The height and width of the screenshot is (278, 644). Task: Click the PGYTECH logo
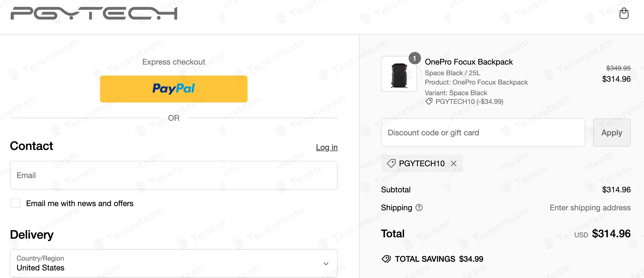pos(94,13)
